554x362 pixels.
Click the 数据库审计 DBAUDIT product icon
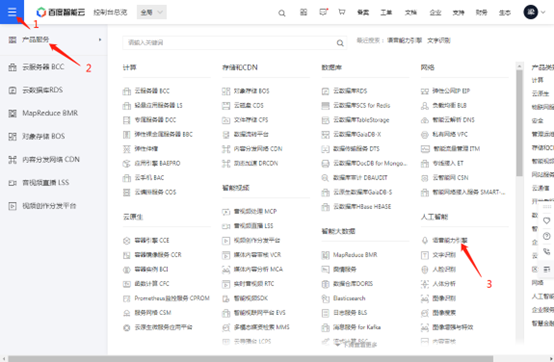(x=325, y=178)
